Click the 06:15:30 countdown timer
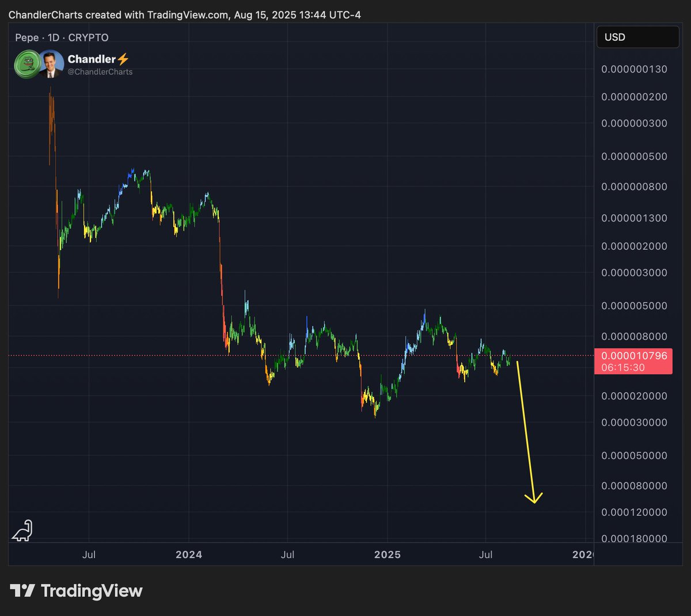The width and height of the screenshot is (691, 616). coord(623,367)
